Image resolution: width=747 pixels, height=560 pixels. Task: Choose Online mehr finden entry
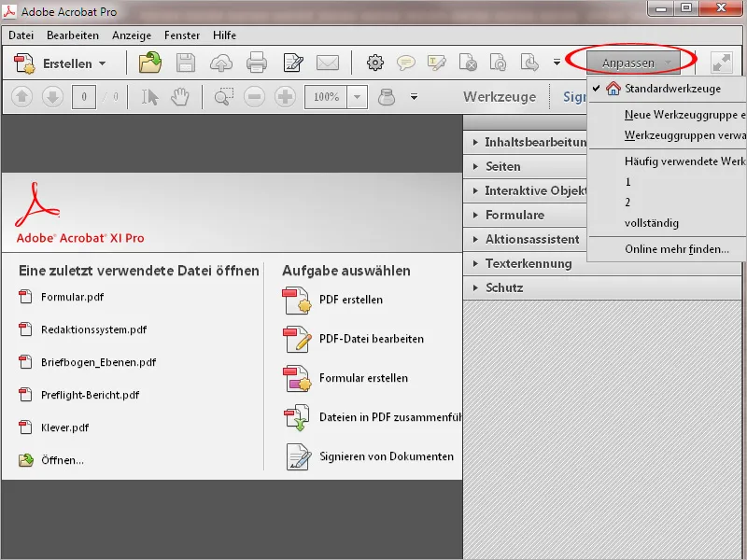pyautogui.click(x=668, y=249)
